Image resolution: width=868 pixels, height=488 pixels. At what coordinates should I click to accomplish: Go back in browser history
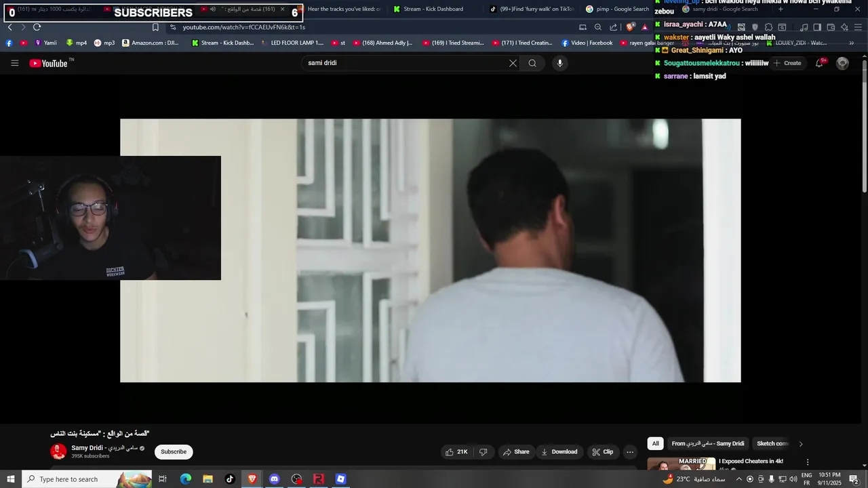tap(9, 27)
